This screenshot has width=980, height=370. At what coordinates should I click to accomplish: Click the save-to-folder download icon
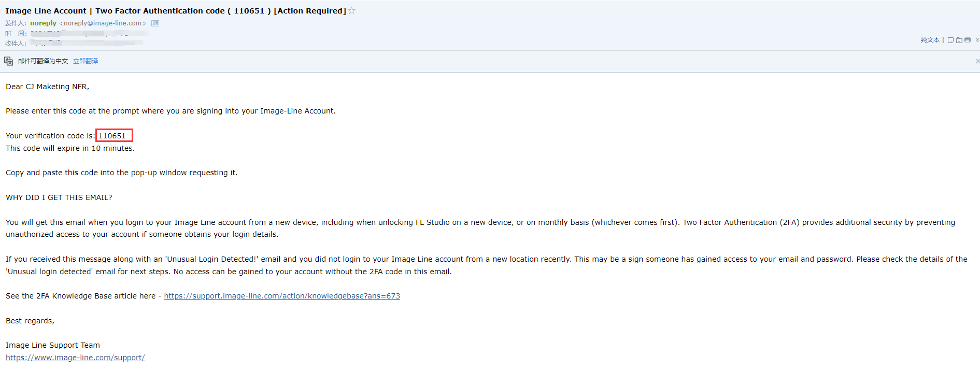tap(959, 40)
